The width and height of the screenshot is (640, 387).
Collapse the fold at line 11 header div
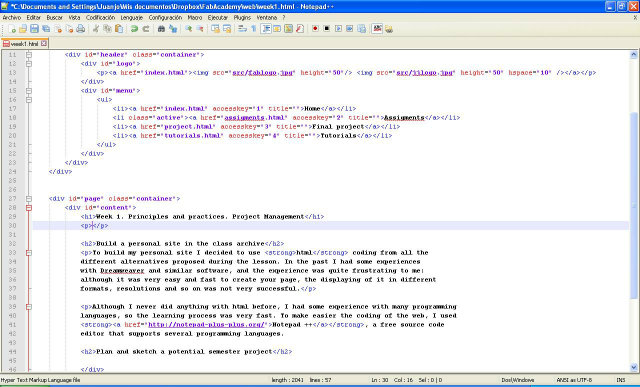pyautogui.click(x=29, y=55)
